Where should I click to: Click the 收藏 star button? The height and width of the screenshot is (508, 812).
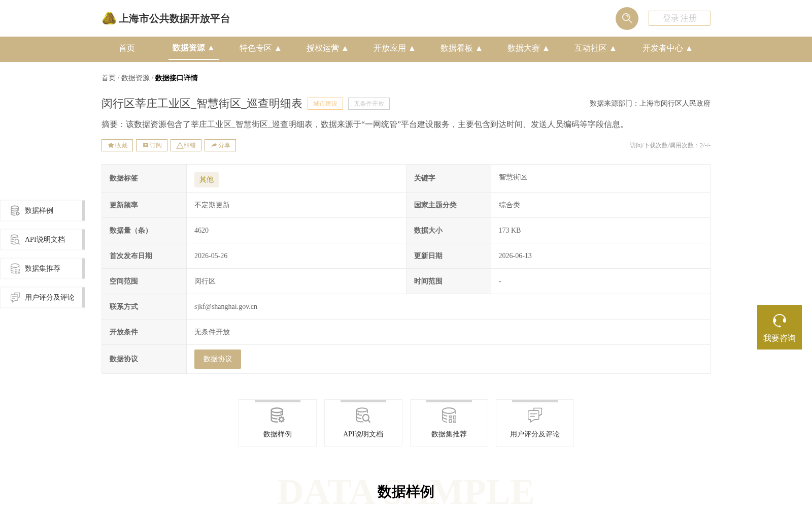tap(117, 145)
